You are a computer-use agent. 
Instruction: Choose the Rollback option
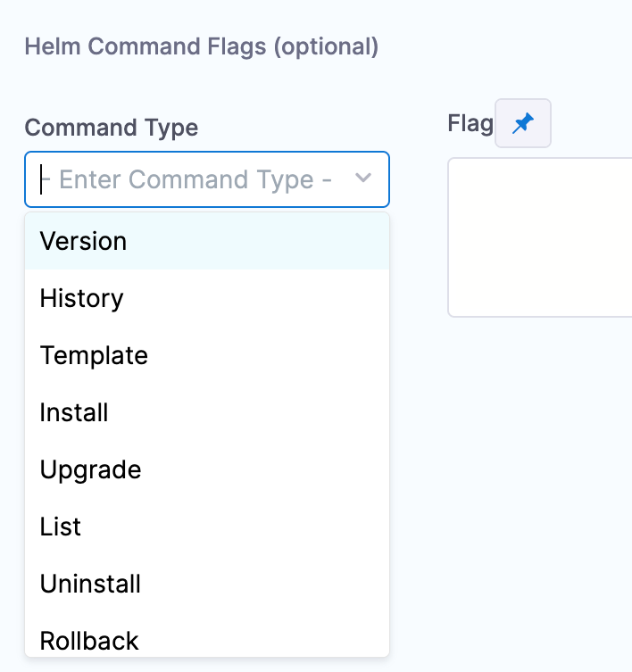click(89, 640)
